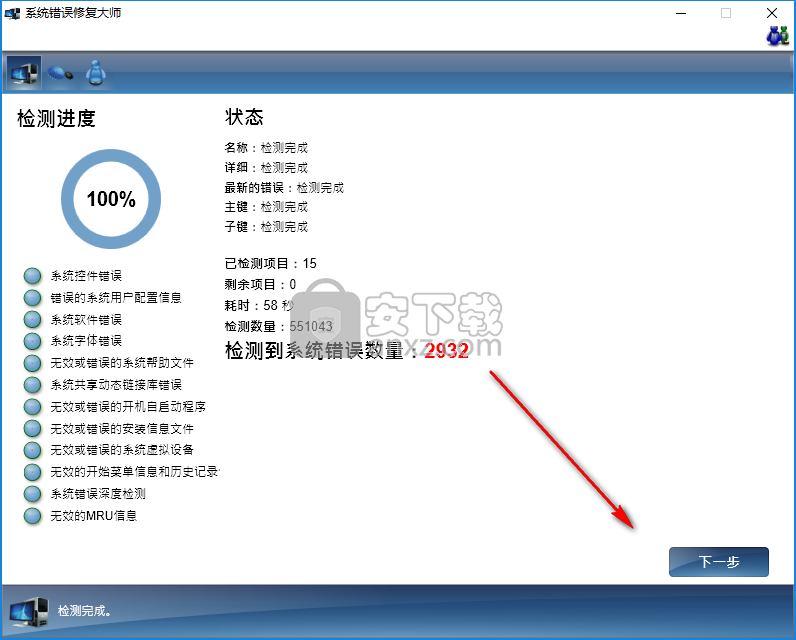Click the 无效或错误的开机自启动程序 text
This screenshot has height=640, width=796.
(128, 407)
